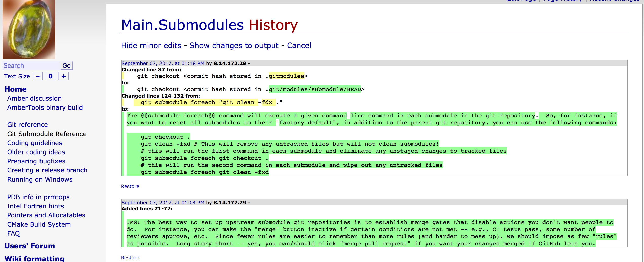Toggle Hide minor edits
This screenshot has width=644, height=262.
pos(151,46)
